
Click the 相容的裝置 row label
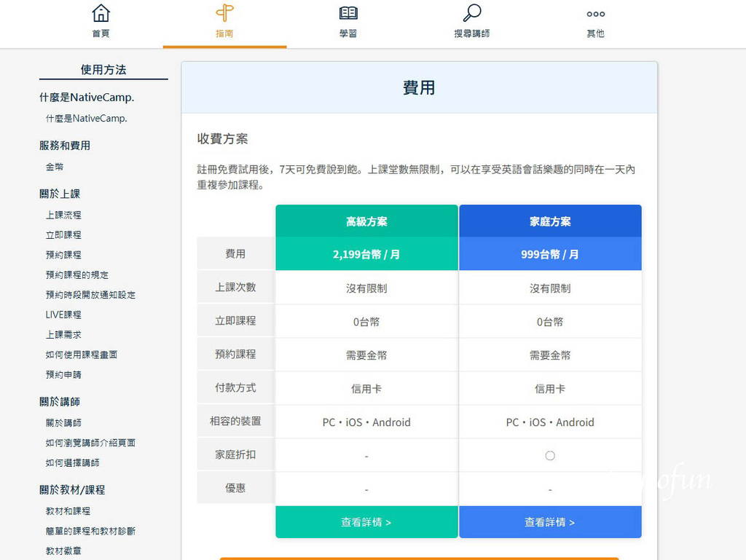tap(235, 421)
